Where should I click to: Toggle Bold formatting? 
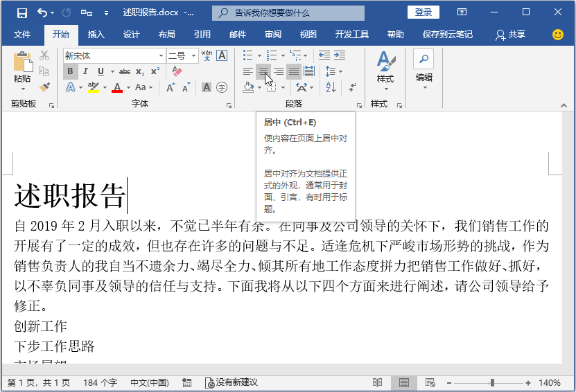click(x=70, y=71)
